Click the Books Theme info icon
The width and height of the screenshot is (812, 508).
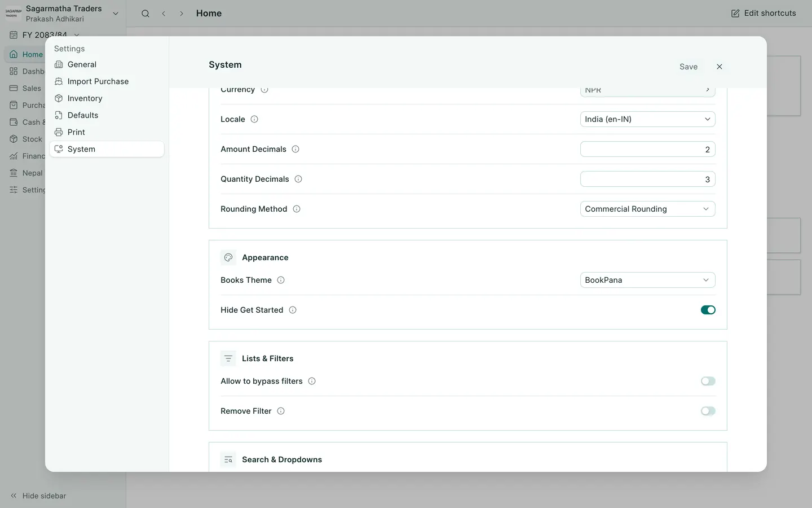[x=281, y=280]
